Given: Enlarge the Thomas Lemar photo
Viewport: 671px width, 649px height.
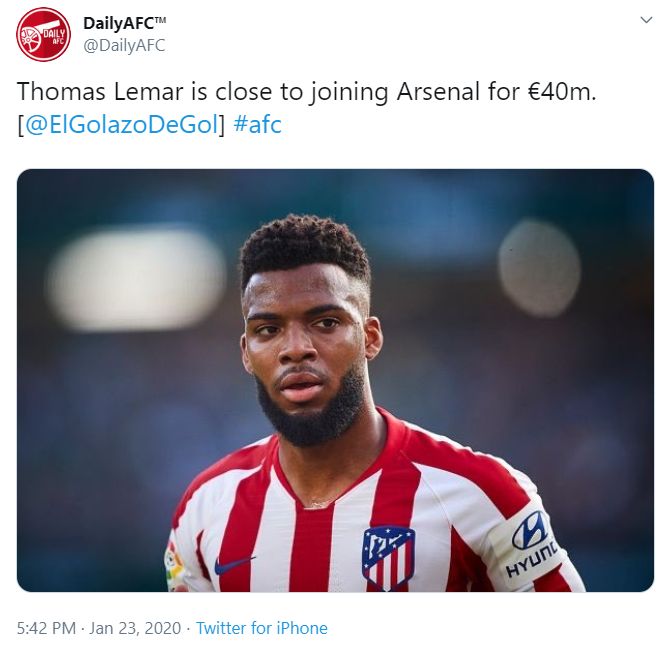Looking at the screenshot, I should coord(335,380).
